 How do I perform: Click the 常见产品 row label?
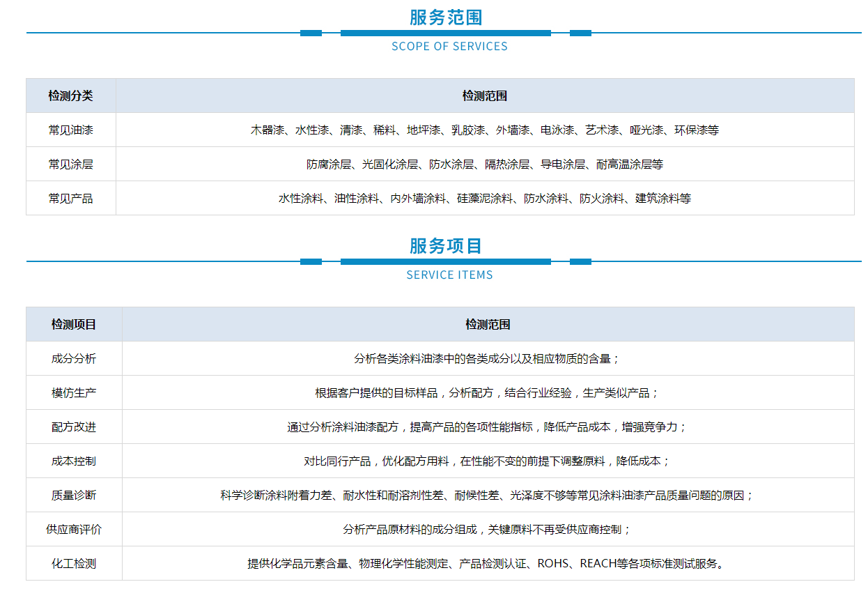pos(70,199)
